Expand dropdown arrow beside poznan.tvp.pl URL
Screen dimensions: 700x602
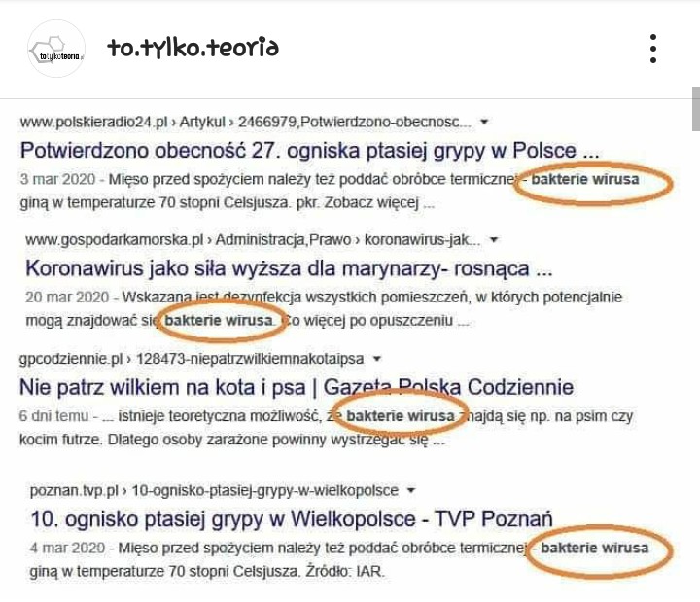click(x=410, y=489)
